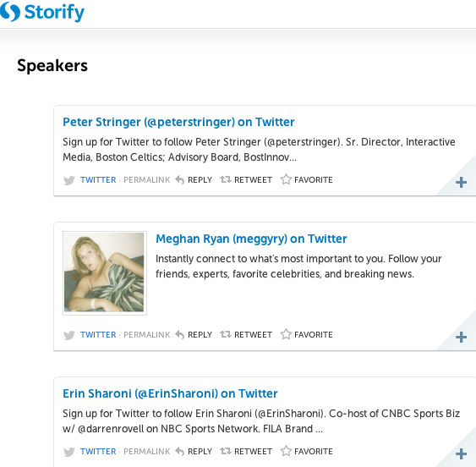
Task: Retweet the Meghan Ryan post
Action: (x=246, y=334)
